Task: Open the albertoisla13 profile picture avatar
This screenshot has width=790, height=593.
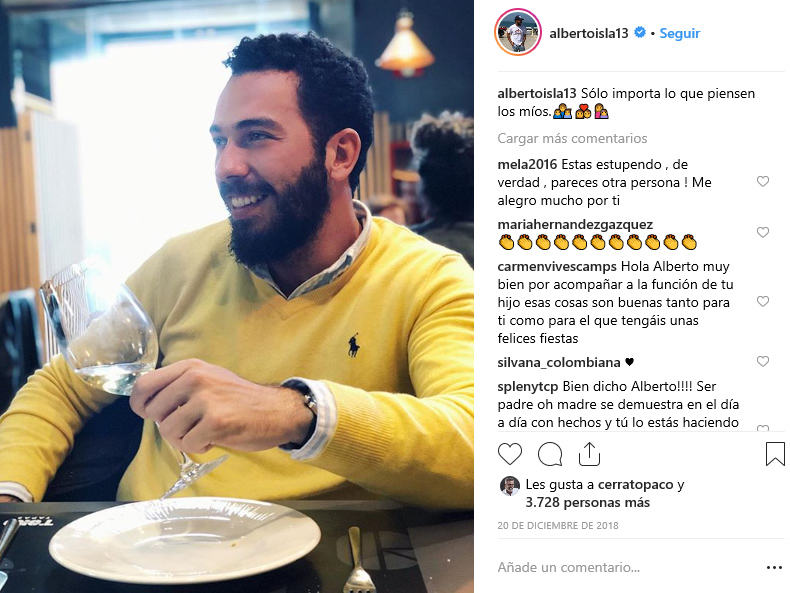Action: click(x=518, y=32)
